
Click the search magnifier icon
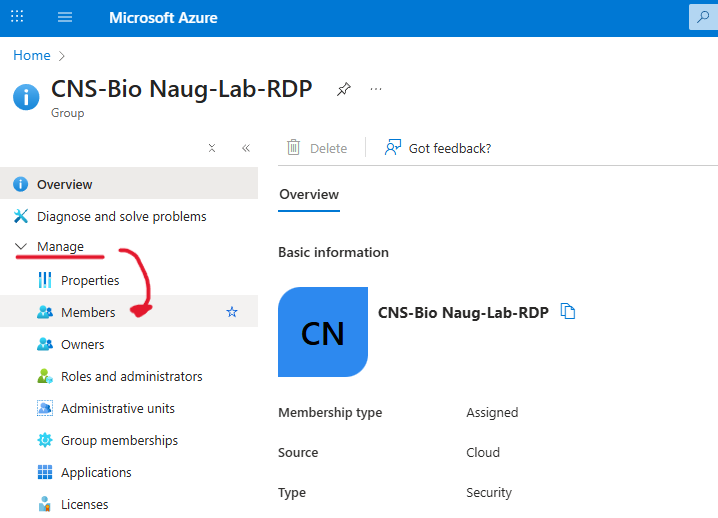point(701,17)
